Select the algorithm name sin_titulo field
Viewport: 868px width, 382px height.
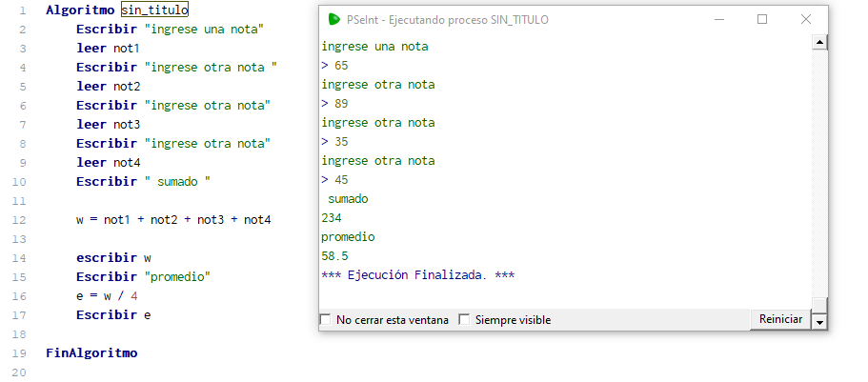coord(155,10)
